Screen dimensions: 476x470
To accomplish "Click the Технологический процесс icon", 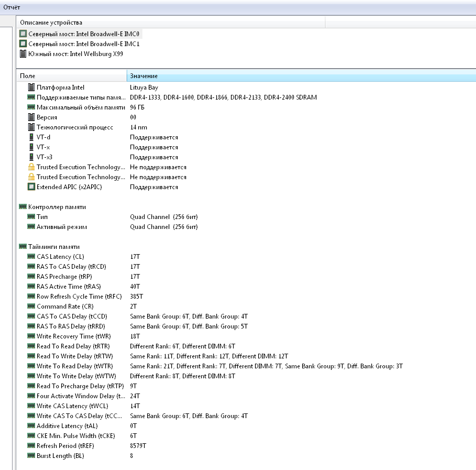I will point(31,127).
